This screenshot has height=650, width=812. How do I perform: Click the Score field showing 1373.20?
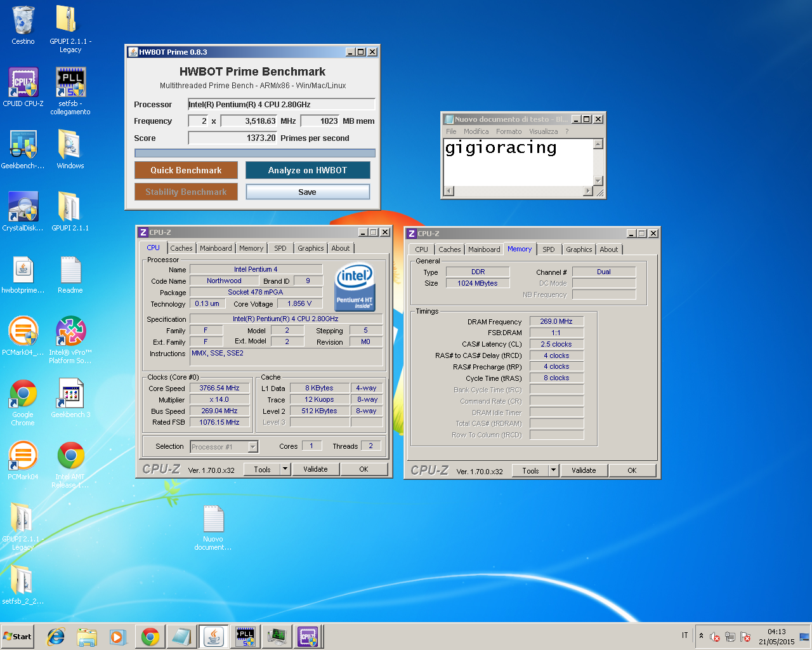pos(233,138)
